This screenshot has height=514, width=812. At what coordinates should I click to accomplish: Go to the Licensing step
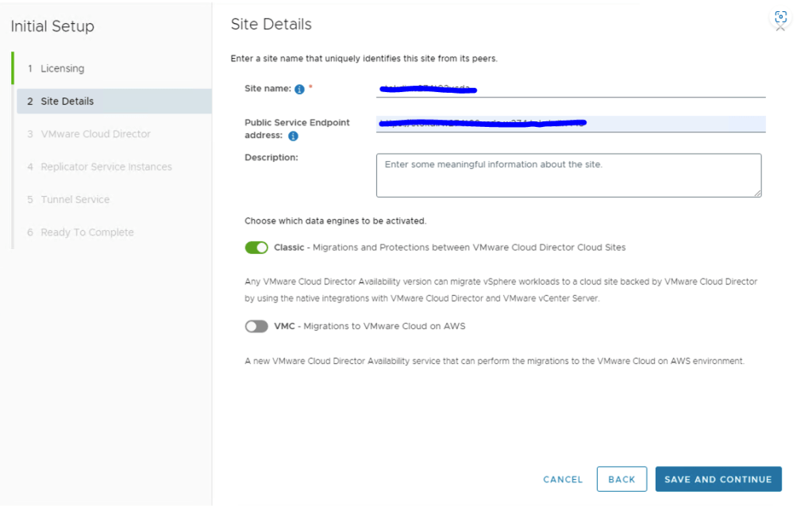[62, 68]
